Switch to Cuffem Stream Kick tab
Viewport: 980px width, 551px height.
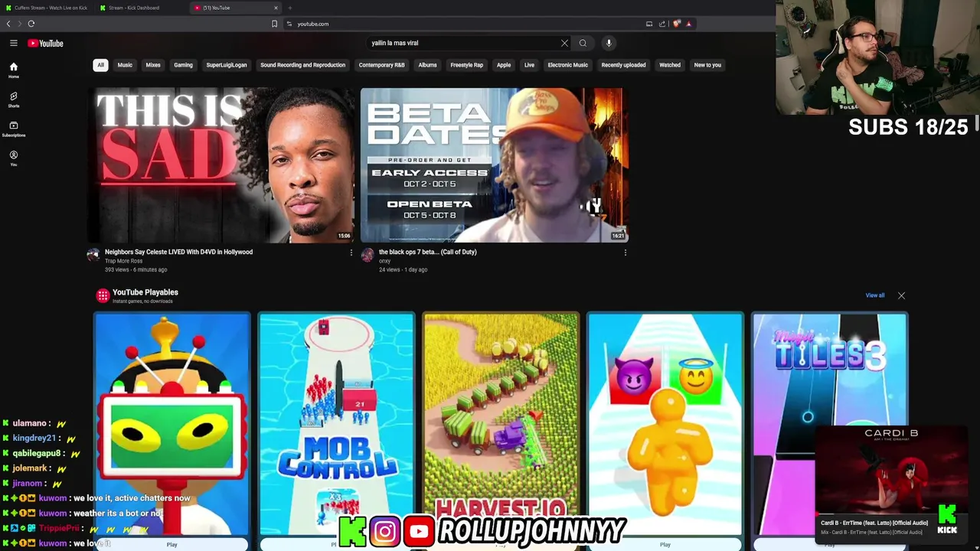coord(47,8)
